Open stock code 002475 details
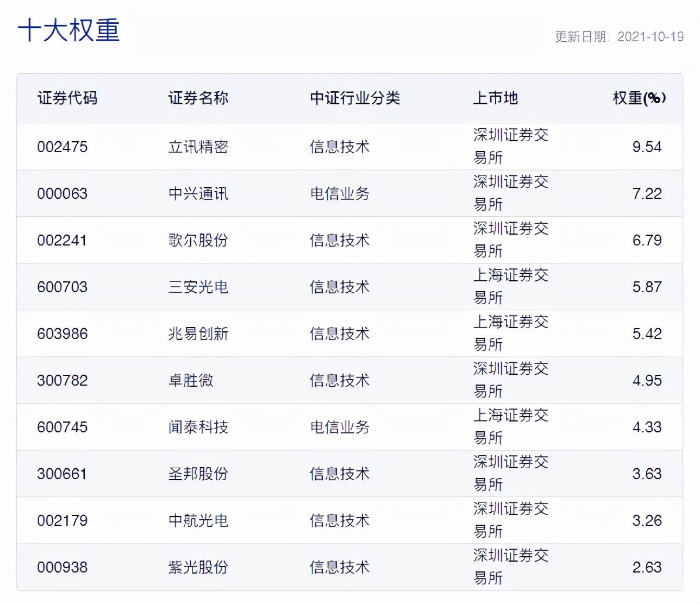Viewport: 700px width, 604px height. (62, 147)
